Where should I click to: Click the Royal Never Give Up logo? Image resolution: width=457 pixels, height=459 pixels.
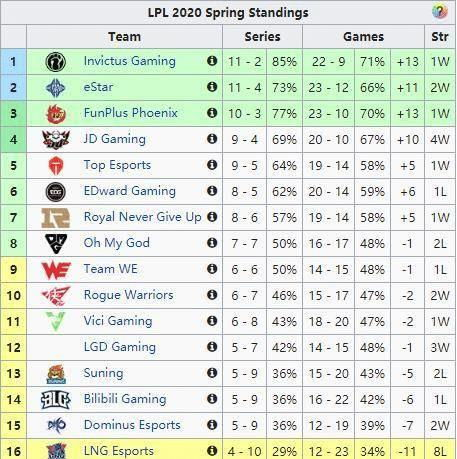click(55, 218)
